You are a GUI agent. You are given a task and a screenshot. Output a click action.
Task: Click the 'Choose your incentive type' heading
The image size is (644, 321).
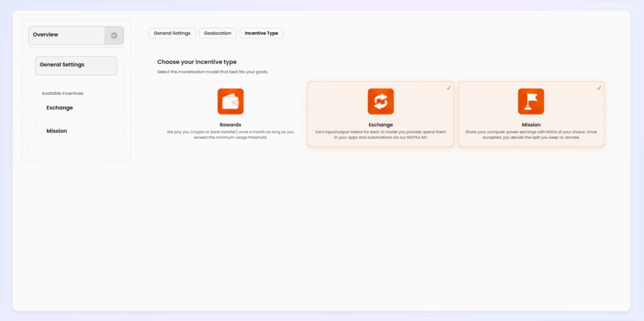(197, 62)
